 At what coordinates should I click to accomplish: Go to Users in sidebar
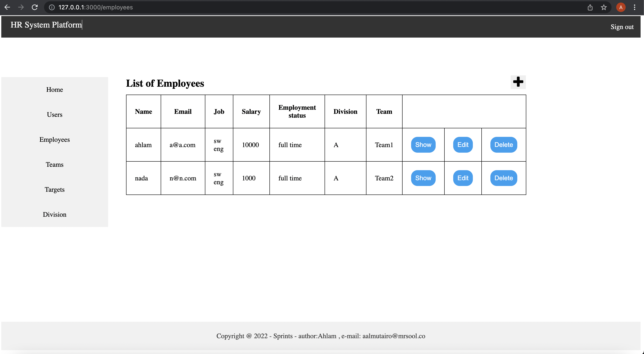click(54, 114)
